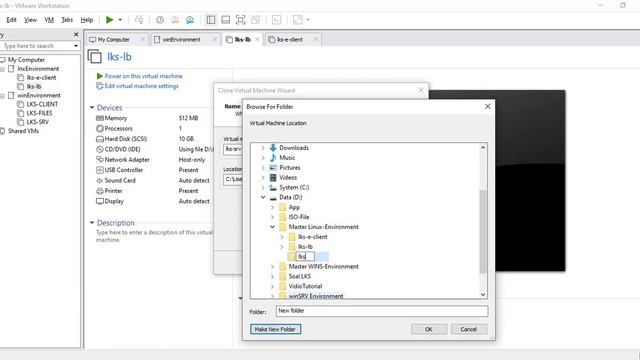The height and width of the screenshot is (360, 640).
Task: Open the View menu
Action: [x=30, y=20]
